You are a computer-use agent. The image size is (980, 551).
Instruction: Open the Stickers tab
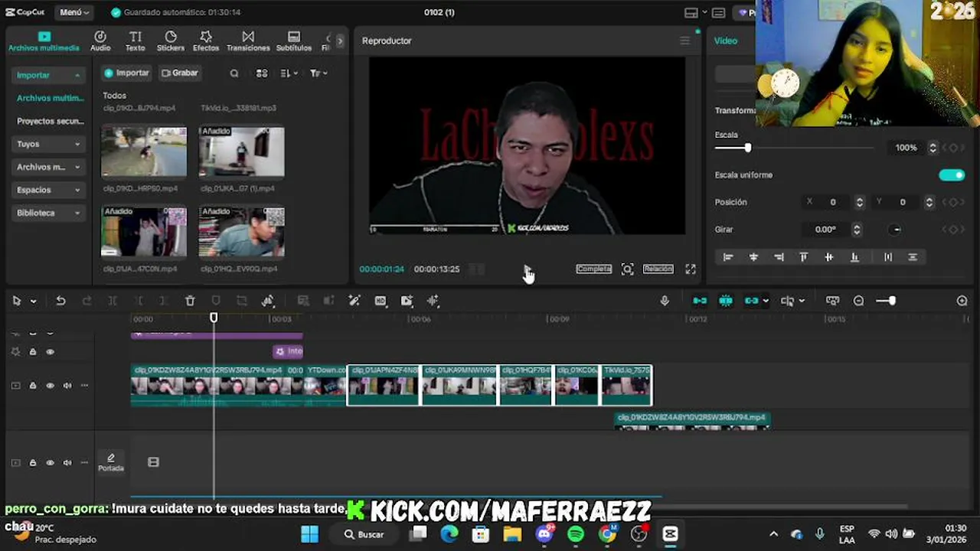tap(171, 41)
